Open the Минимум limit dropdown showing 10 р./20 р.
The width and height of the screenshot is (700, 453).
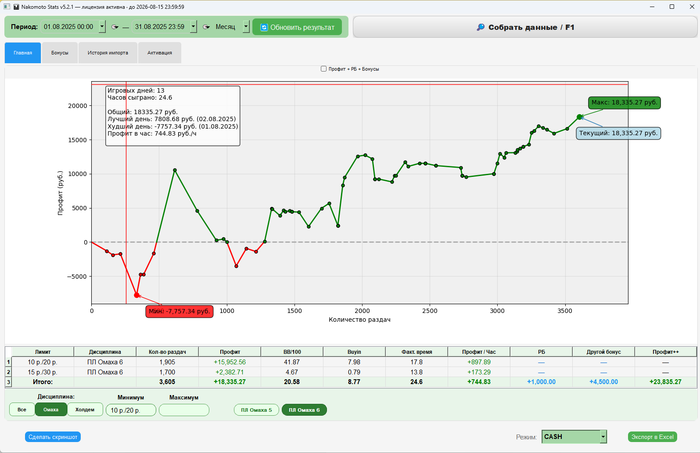tap(131, 410)
